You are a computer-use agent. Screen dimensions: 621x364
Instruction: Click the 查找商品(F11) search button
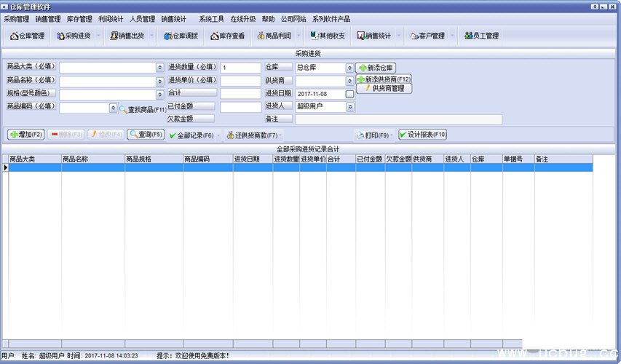[143, 109]
